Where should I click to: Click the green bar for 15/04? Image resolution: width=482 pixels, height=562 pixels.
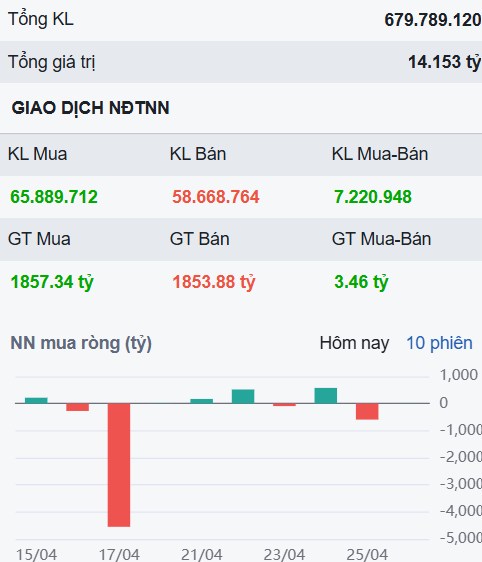tap(36, 401)
